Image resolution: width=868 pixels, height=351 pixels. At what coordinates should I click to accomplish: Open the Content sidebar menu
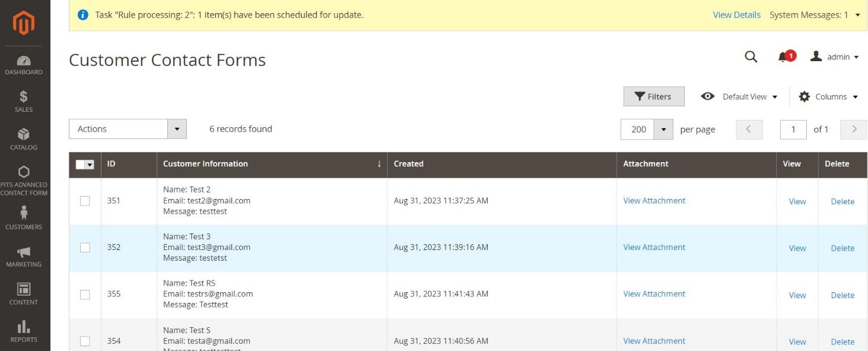point(24,293)
